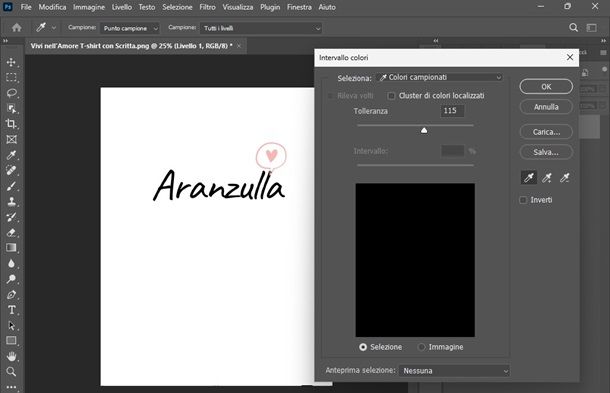Select the Selezione radio button

363,347
